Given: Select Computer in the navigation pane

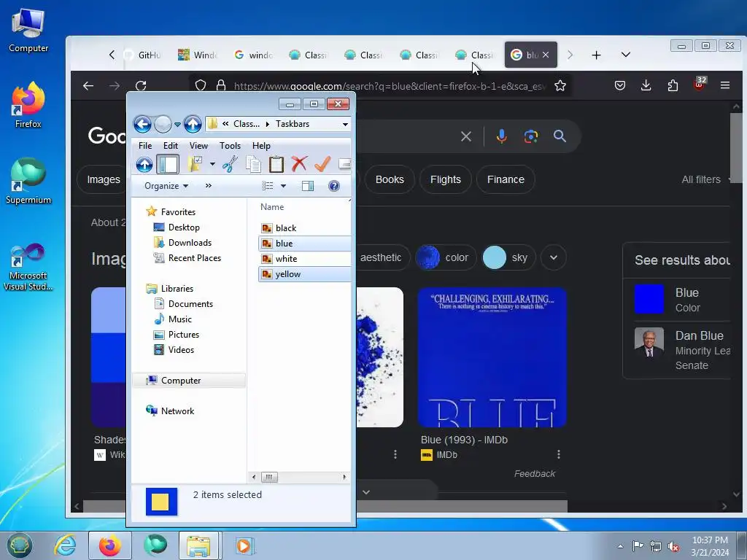Looking at the screenshot, I should click(x=189, y=380).
